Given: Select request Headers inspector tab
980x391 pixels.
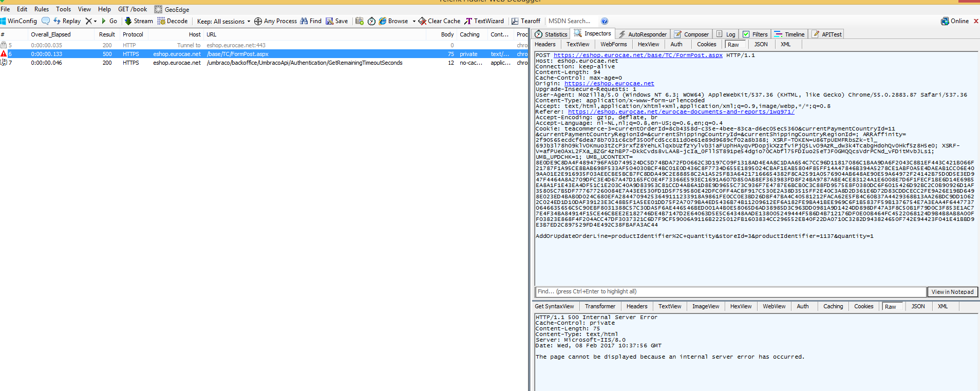Looking at the screenshot, I should point(545,44).
